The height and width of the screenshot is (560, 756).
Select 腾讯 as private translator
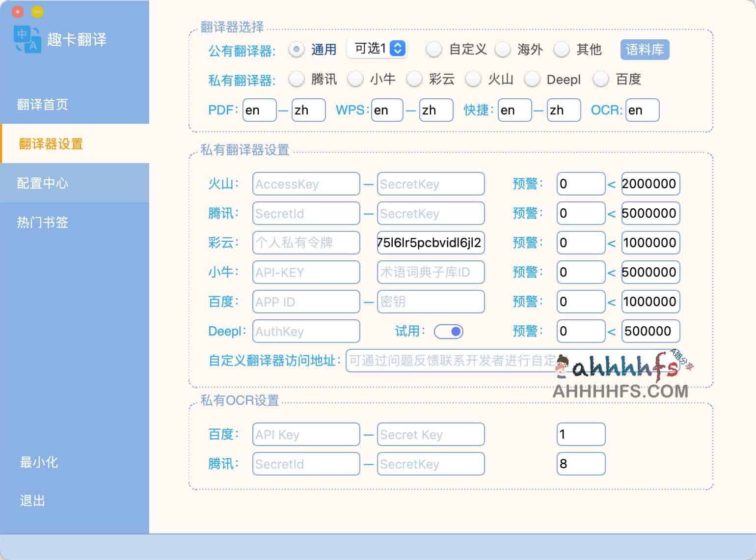[x=297, y=79]
